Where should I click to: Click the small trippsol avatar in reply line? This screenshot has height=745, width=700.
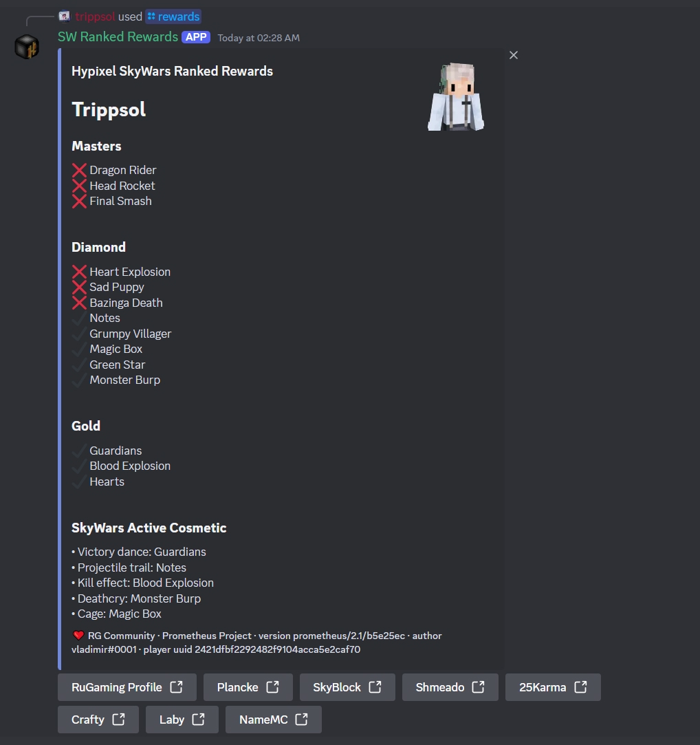(x=64, y=17)
